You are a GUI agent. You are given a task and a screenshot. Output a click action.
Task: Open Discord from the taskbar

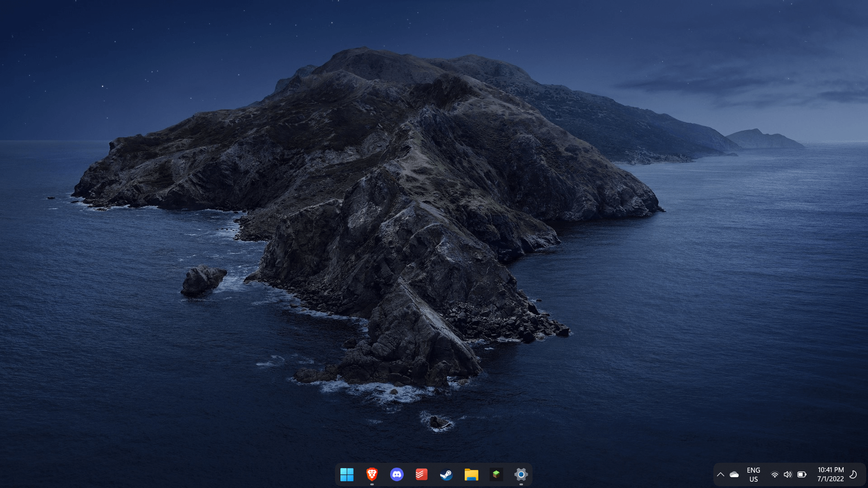tap(396, 474)
